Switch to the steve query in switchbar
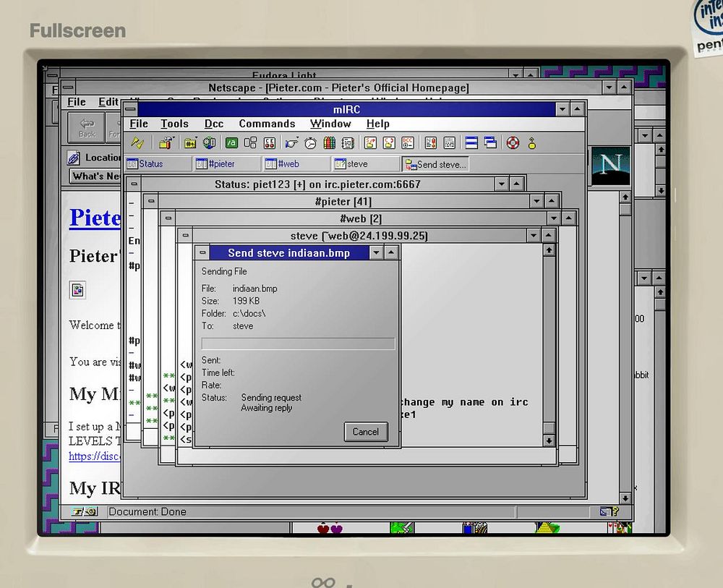The image size is (723, 588). 366,163
